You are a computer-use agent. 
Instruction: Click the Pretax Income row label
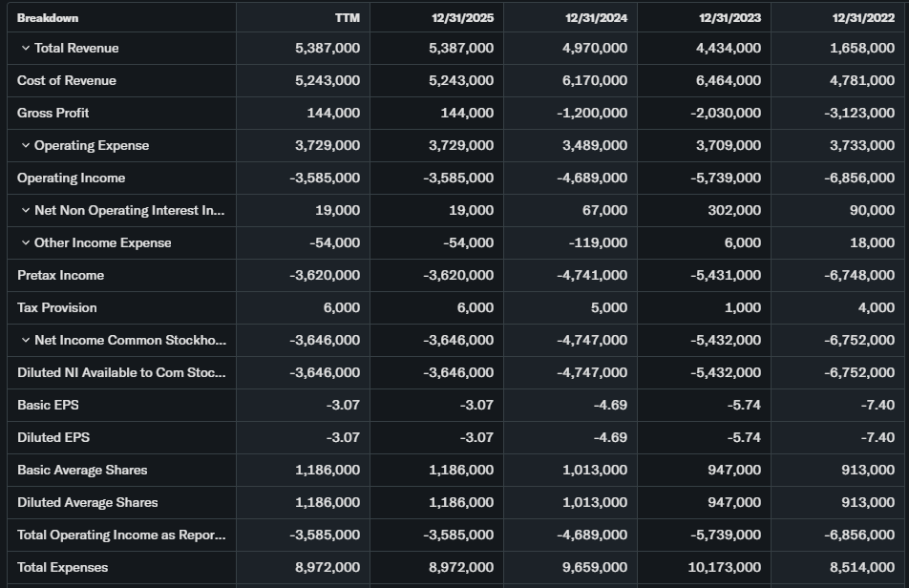click(x=61, y=275)
